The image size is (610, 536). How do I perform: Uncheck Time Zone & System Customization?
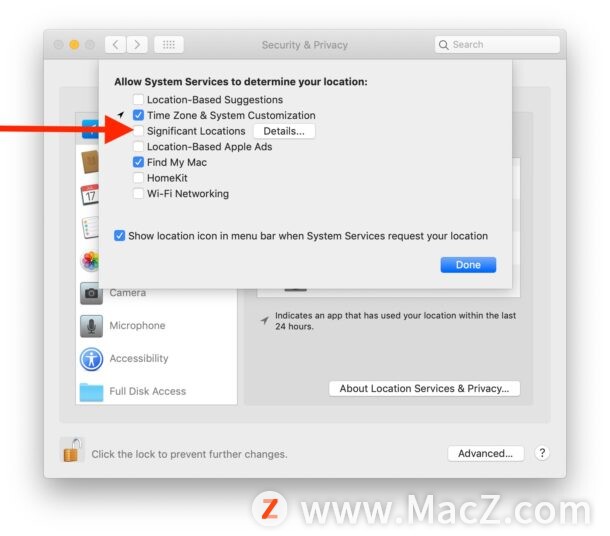(x=138, y=115)
